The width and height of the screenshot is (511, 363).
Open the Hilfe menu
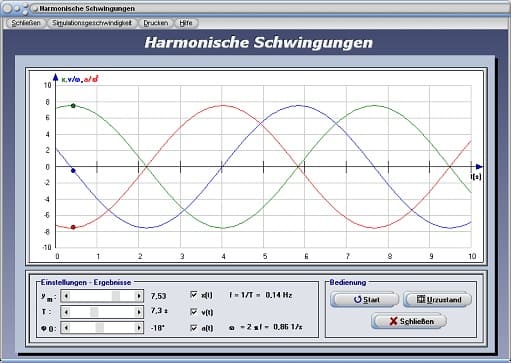(x=186, y=23)
